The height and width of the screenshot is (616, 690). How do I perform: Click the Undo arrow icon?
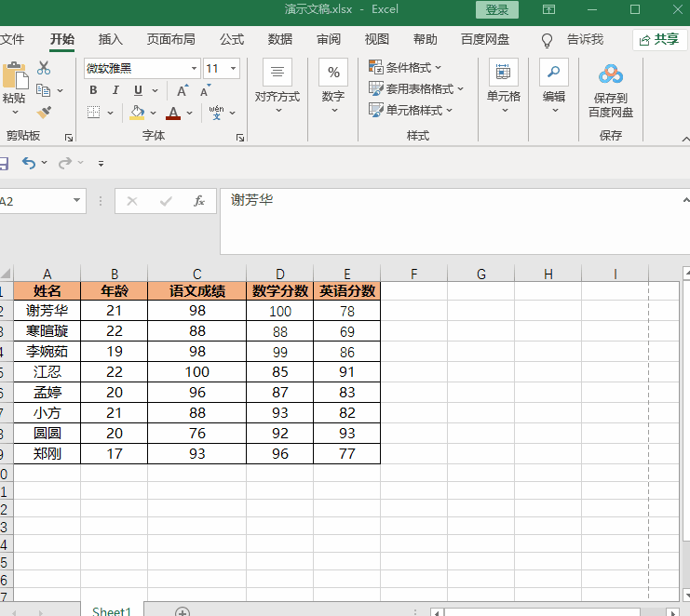(29, 163)
